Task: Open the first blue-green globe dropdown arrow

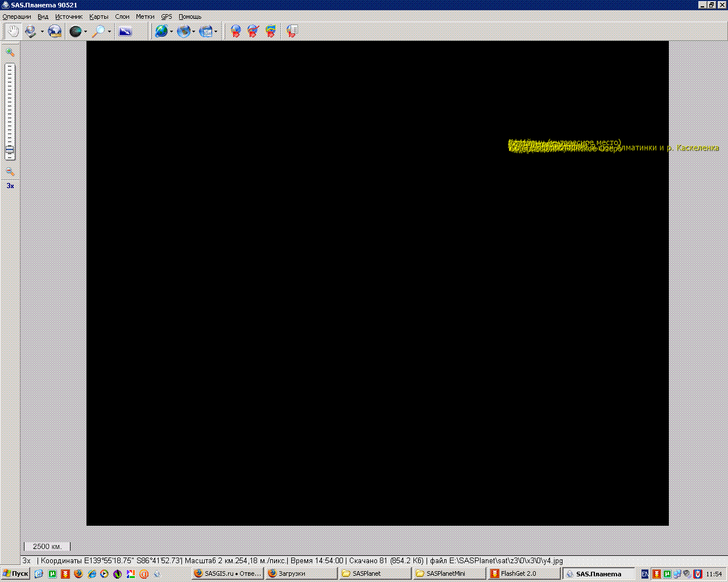Action: [x=171, y=32]
